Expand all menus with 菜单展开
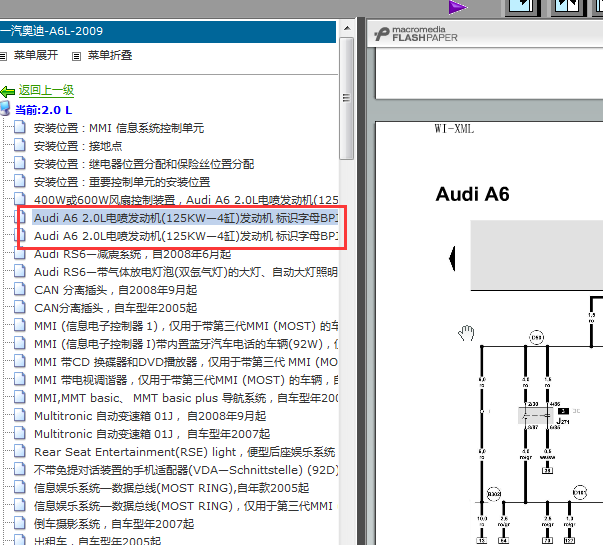This screenshot has height=545, width=603. click(36, 55)
